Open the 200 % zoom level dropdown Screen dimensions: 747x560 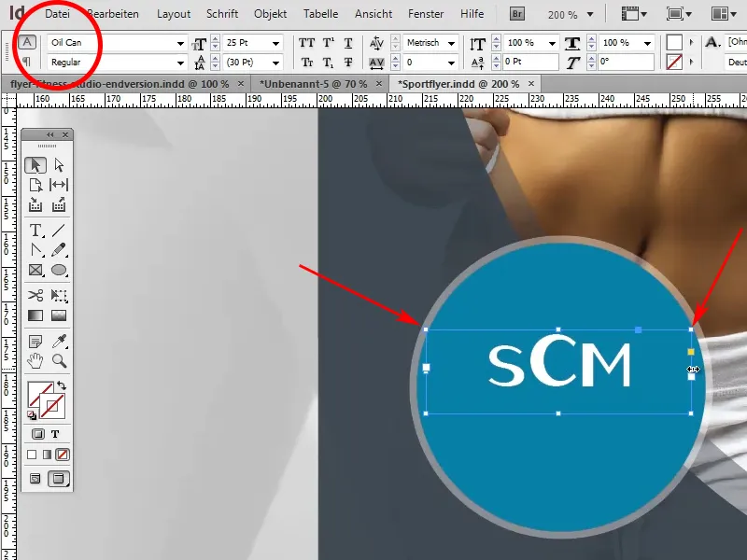coord(590,14)
